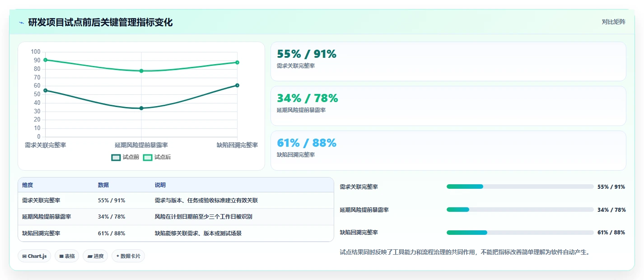Open the 34% / 78% data card

pyautogui.click(x=448, y=106)
